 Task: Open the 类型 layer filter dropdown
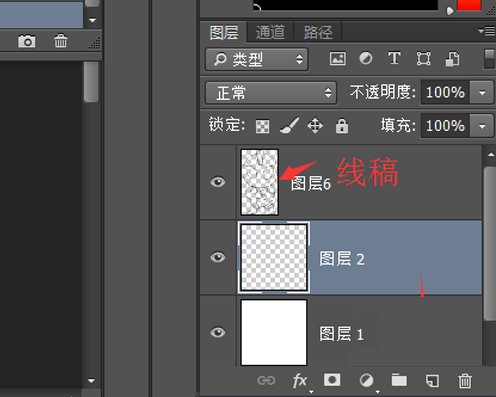(256, 59)
